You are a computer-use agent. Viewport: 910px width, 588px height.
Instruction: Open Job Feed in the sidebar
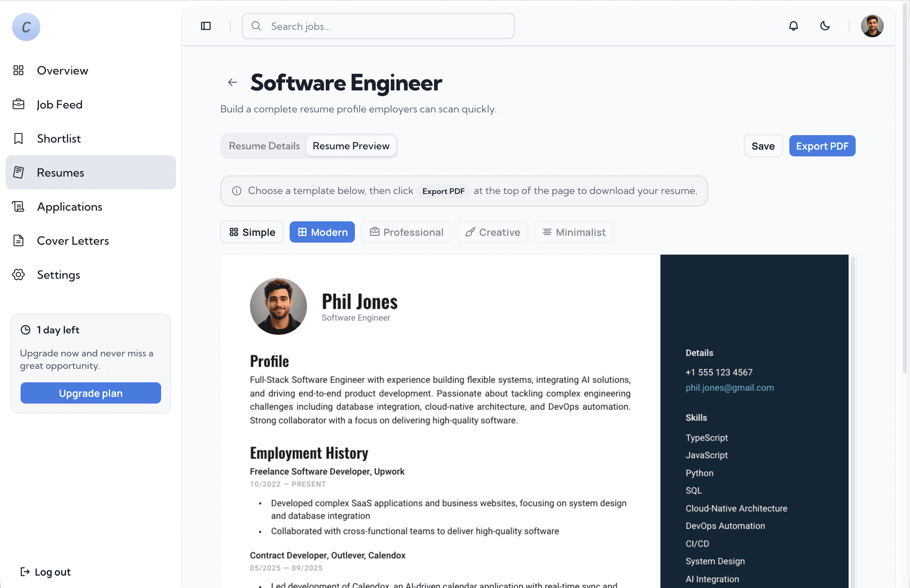(91, 104)
